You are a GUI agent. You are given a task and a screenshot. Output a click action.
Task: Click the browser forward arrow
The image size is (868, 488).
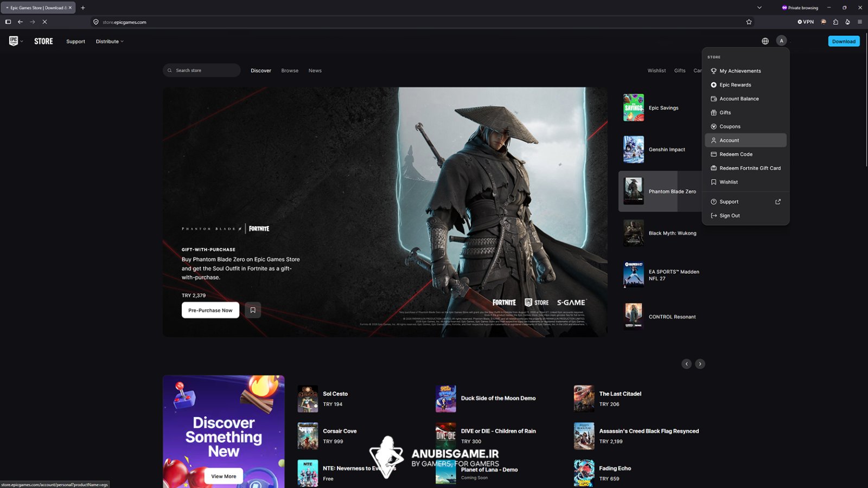(x=33, y=22)
